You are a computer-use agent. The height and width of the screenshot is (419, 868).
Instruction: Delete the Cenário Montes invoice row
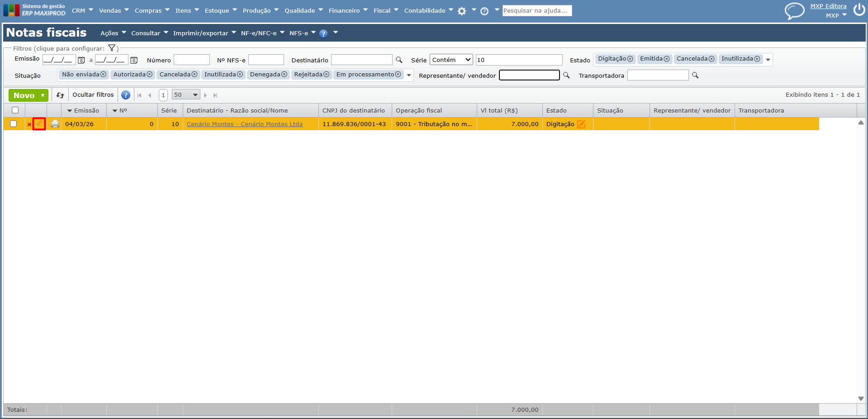(29, 124)
